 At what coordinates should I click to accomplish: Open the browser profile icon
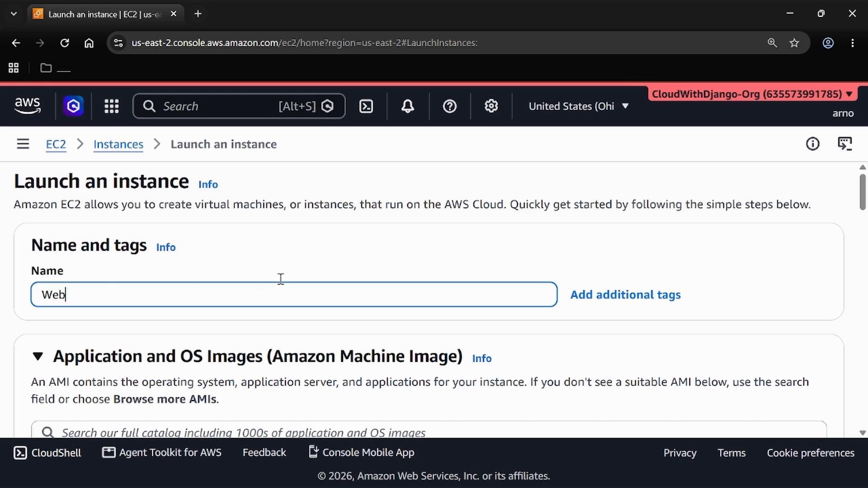click(828, 43)
